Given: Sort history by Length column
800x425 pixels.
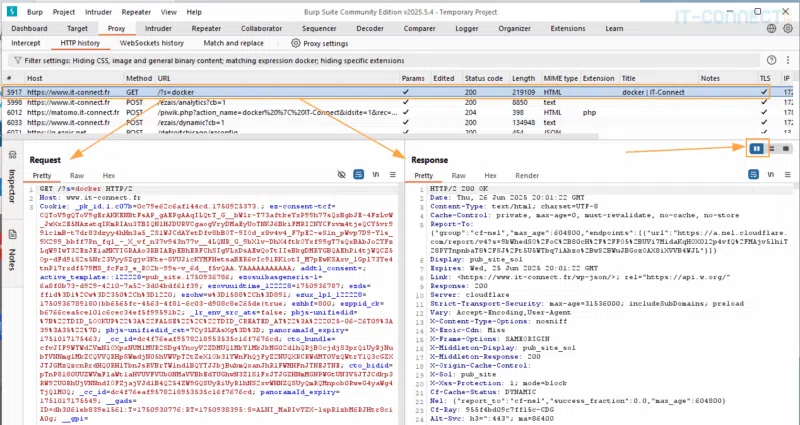Looking at the screenshot, I should 524,78.
